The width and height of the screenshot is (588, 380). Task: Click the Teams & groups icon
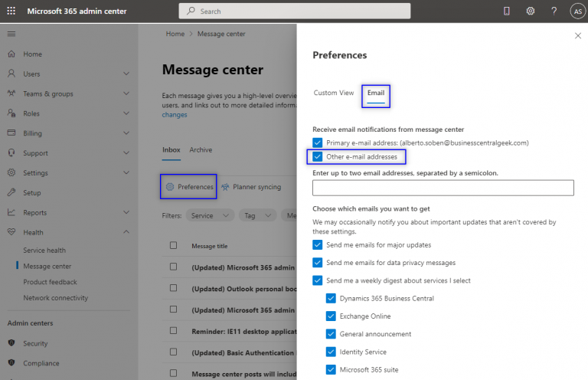click(11, 93)
